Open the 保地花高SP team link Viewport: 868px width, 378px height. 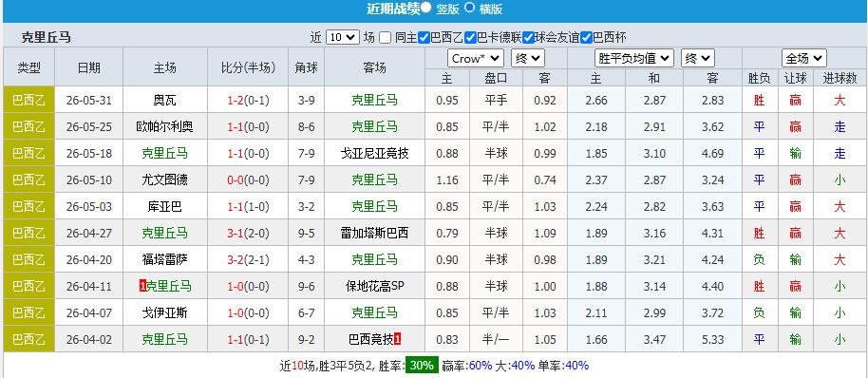tap(374, 286)
